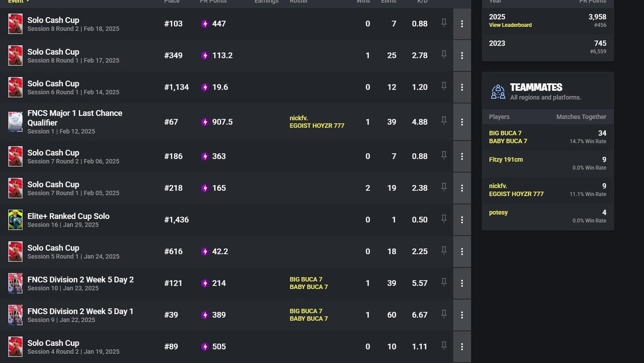Open Feb 18 Solo Cash Cup event thumbnail
The height and width of the screenshot is (363, 644).
click(x=16, y=24)
